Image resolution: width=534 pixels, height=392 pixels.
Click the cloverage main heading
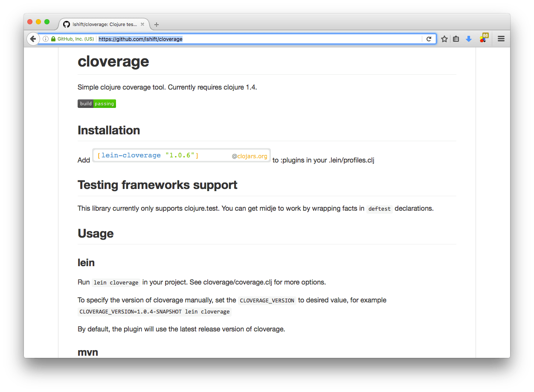(113, 61)
